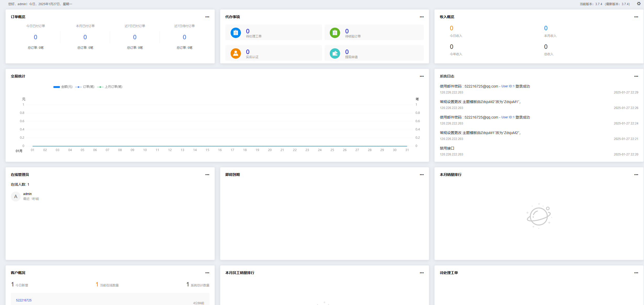Click log entry 主题模板由ZdsjuM2改为ZdsjuM1

480,102
